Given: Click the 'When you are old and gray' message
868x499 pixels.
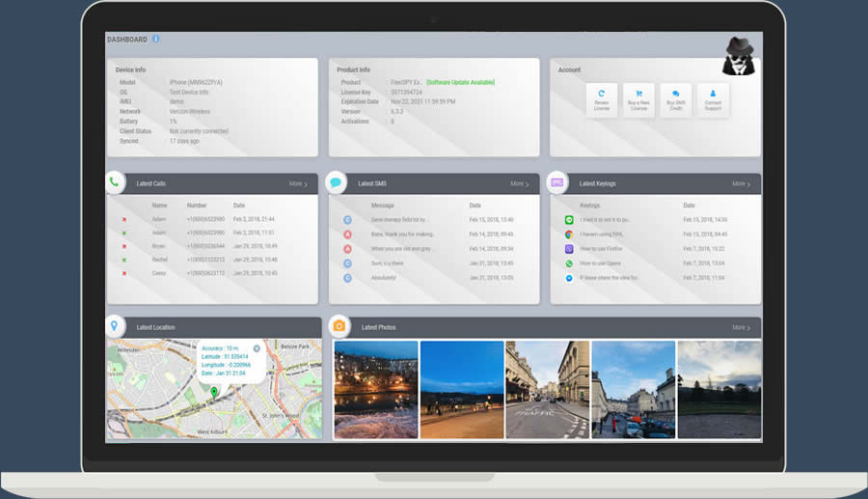Looking at the screenshot, I should pos(400,249).
